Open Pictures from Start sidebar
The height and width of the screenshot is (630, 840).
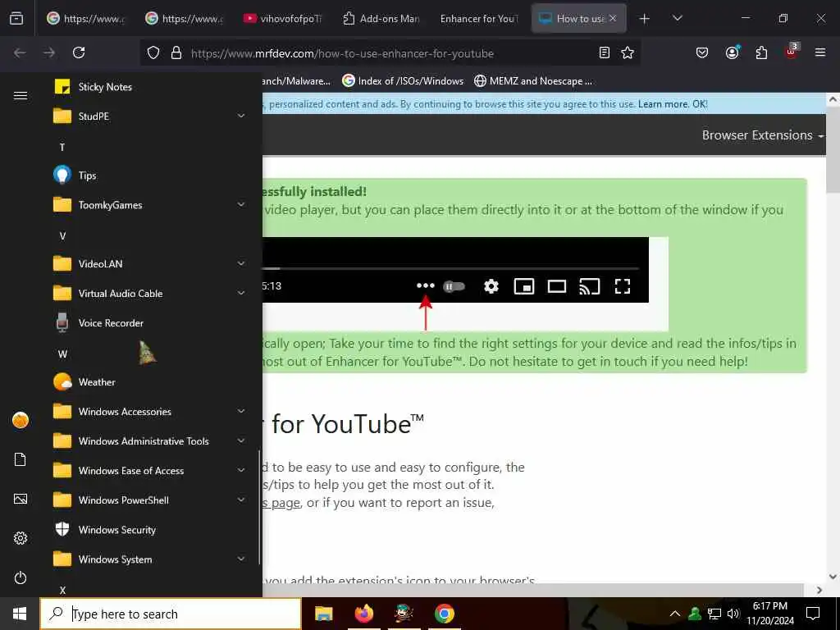(x=21, y=499)
